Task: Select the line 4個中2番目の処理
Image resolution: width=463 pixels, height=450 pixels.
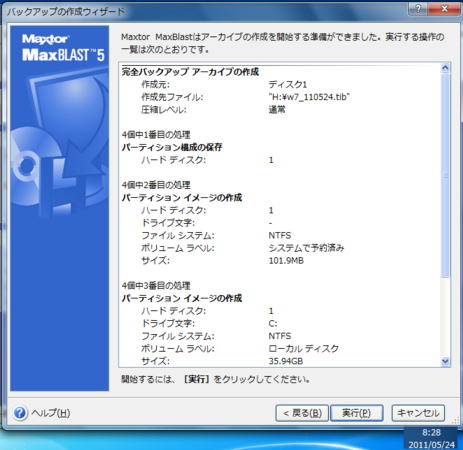Action: click(156, 185)
